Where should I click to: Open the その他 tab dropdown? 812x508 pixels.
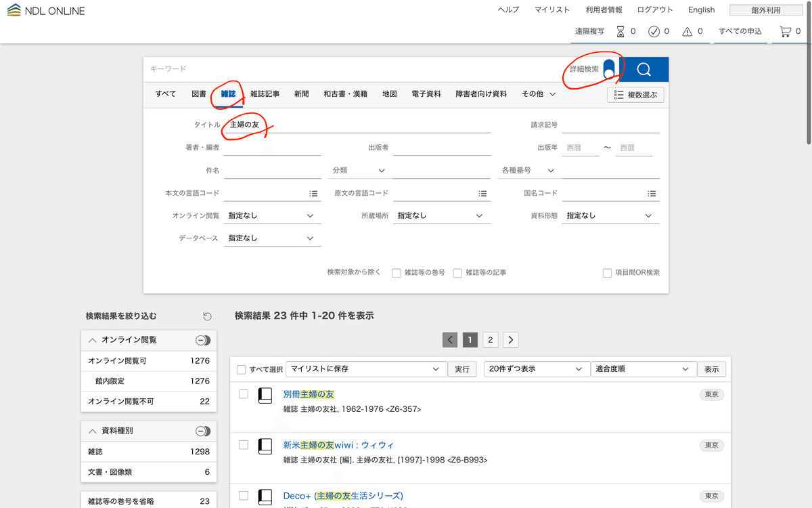(539, 94)
